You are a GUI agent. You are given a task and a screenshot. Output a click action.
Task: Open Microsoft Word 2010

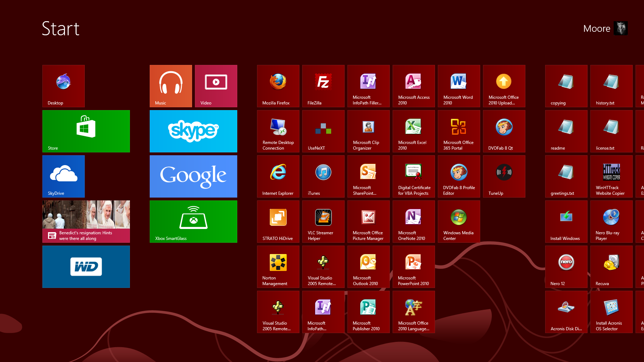coord(459,86)
